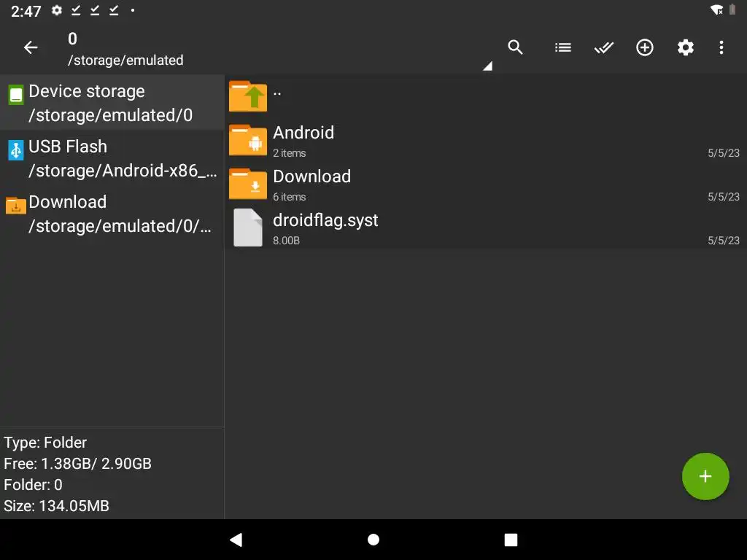The image size is (747, 560).
Task: Open settings via the gear icon
Action: click(x=686, y=47)
